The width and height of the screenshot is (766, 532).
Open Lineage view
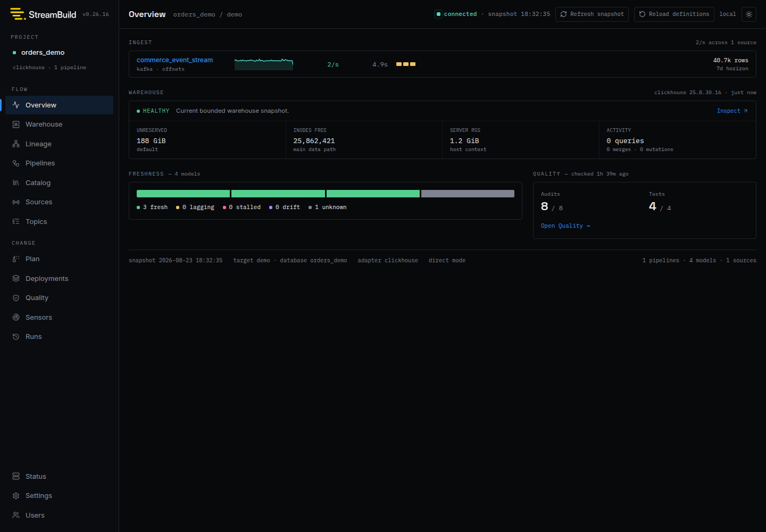point(60,144)
